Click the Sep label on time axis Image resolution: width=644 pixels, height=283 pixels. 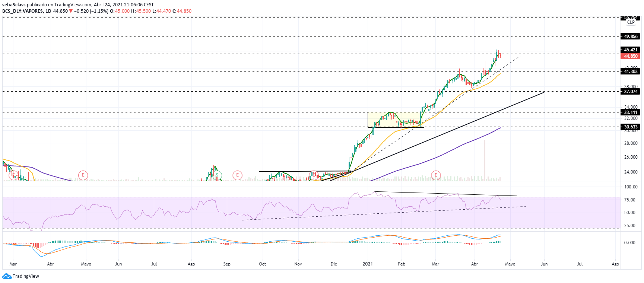point(227,264)
